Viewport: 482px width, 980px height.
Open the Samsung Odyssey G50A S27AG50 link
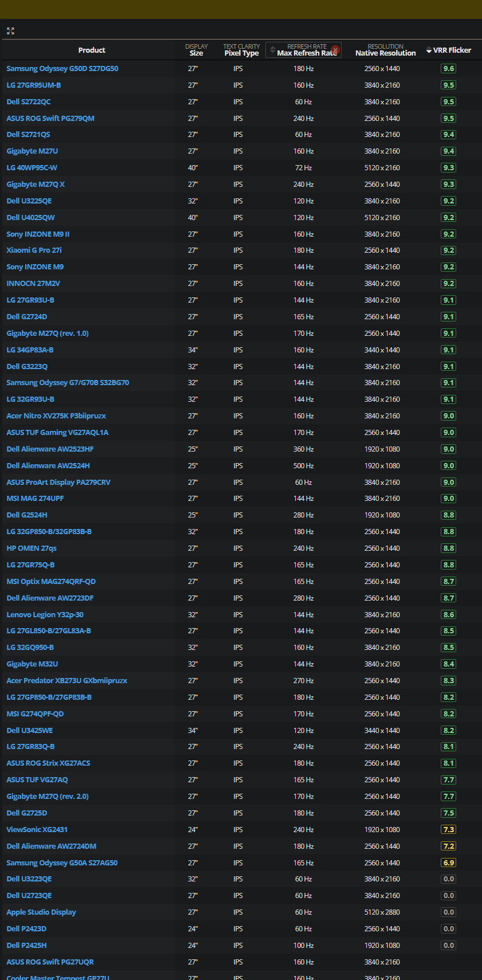click(62, 863)
